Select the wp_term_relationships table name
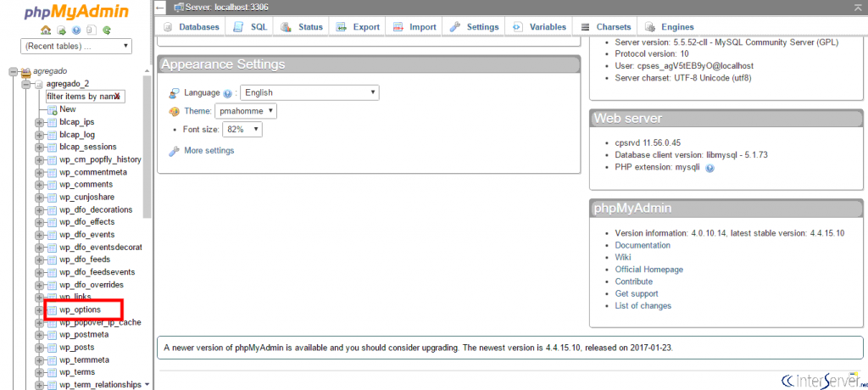The height and width of the screenshot is (390, 868). [100, 384]
